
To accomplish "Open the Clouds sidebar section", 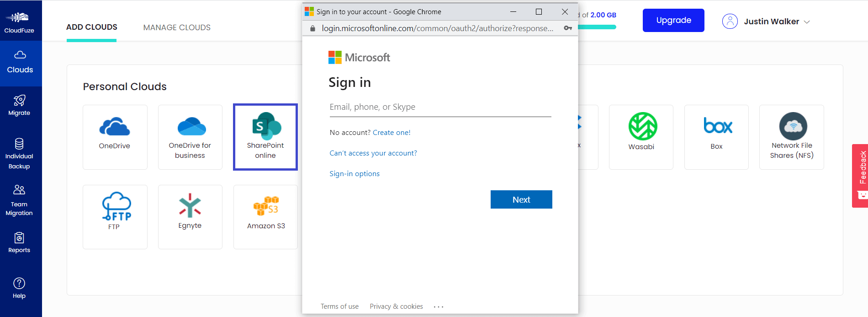I will (20, 63).
